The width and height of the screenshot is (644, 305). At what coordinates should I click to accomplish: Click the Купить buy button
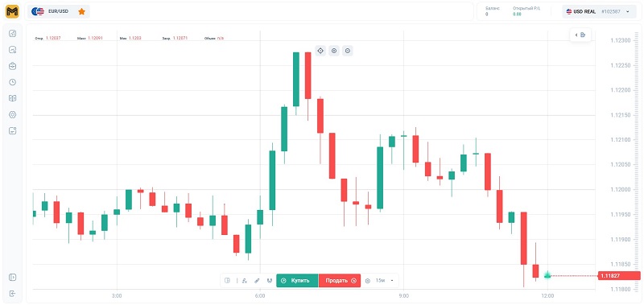pyautogui.click(x=297, y=281)
